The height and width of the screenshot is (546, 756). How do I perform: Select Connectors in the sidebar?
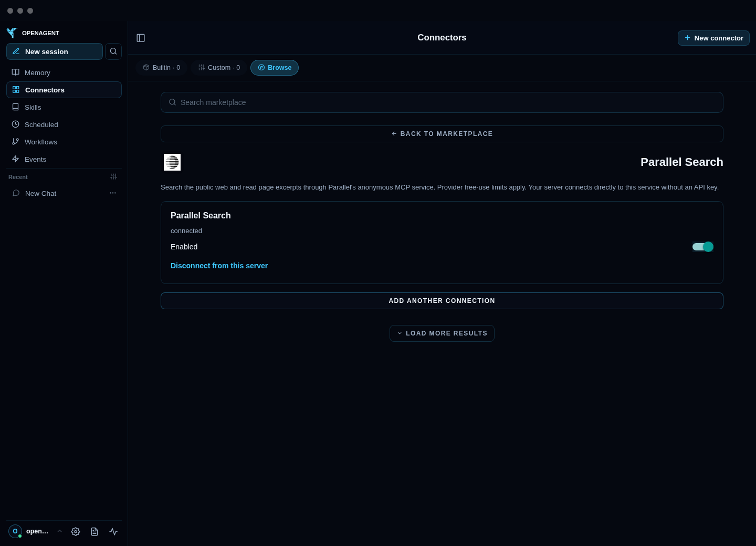tap(64, 90)
